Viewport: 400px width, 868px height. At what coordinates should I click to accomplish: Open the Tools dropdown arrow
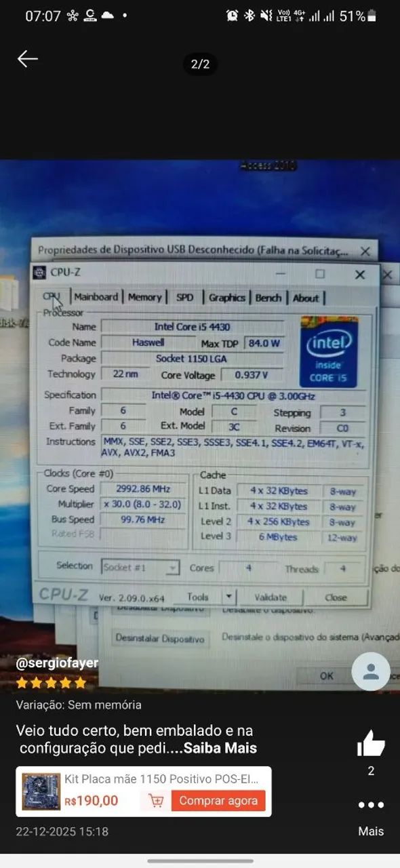pos(229,597)
